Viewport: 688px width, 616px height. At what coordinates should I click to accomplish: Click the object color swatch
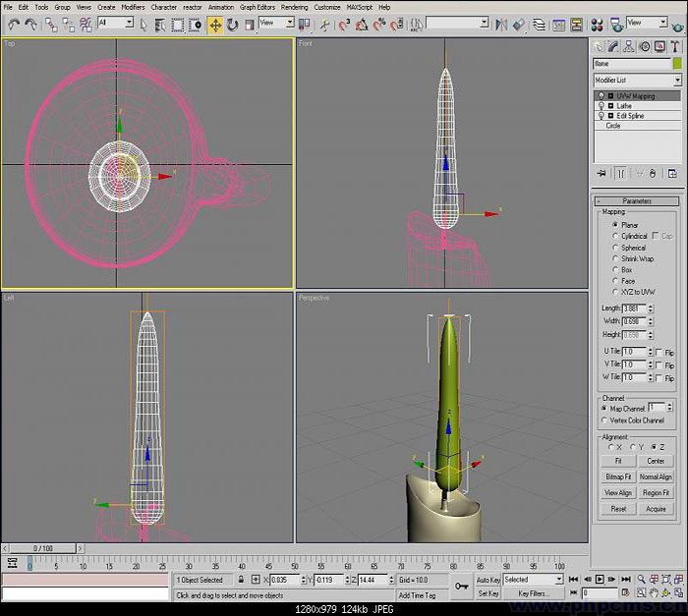[677, 64]
